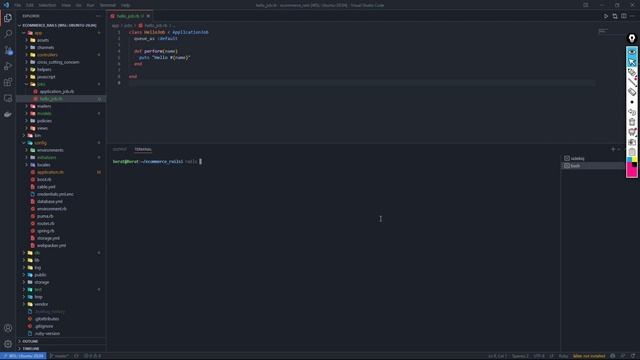
Task: Click the WSL Ubuntu remote indicator
Action: (x=23, y=356)
